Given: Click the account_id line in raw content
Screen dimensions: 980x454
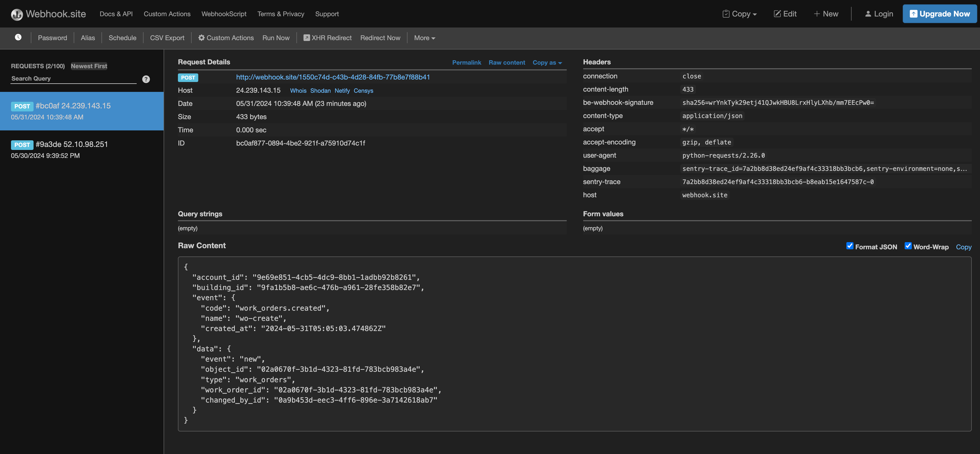Looking at the screenshot, I should [306, 277].
